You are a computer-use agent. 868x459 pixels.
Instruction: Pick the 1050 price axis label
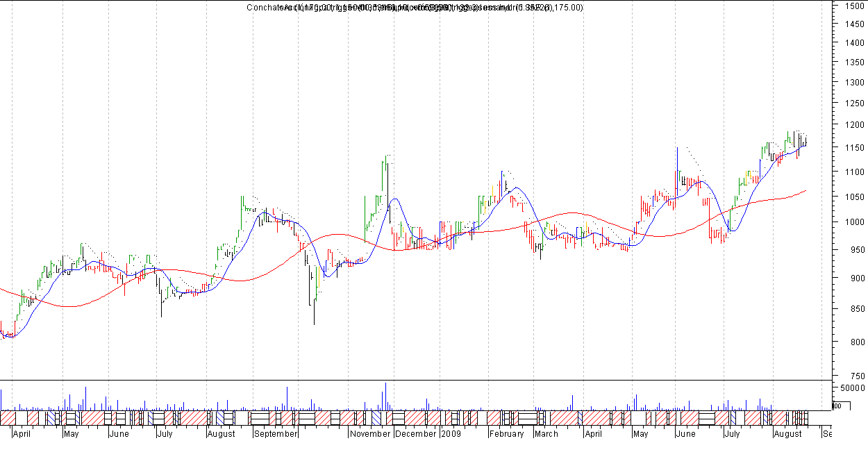pos(853,197)
